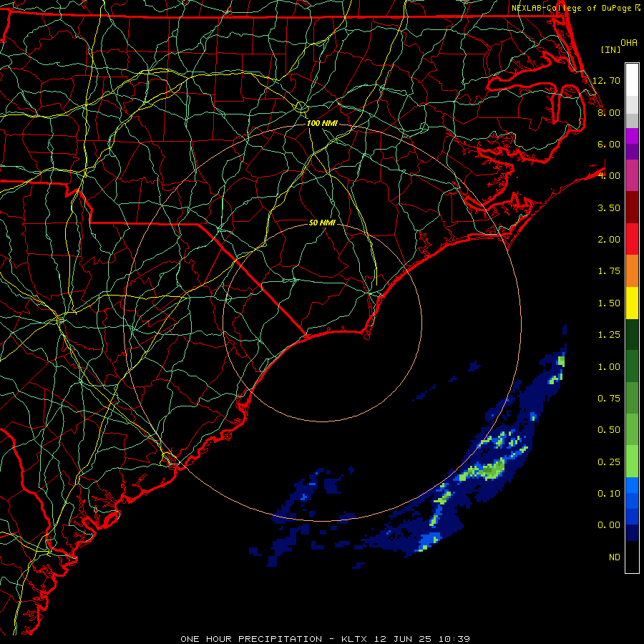Click the 0.10 legend value

pyautogui.click(x=609, y=494)
